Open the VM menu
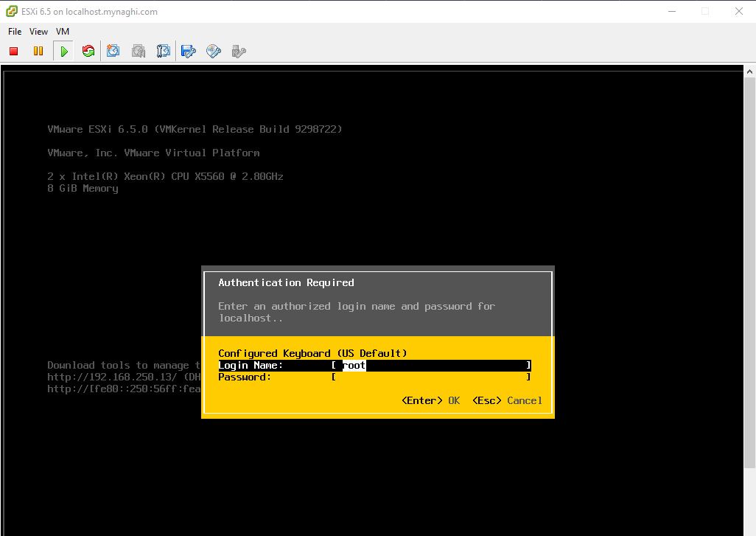The height and width of the screenshot is (536, 756). click(x=63, y=32)
